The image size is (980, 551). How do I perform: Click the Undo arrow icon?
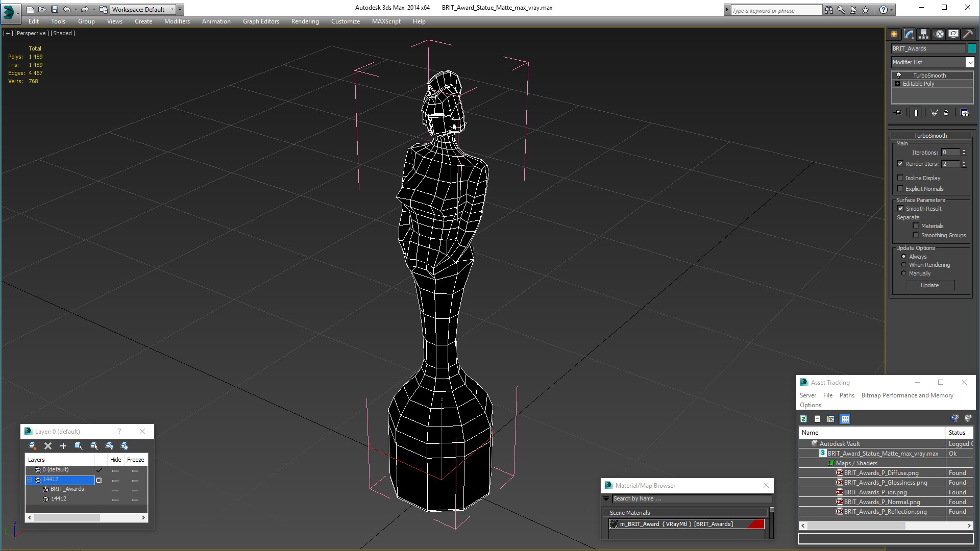tap(67, 9)
